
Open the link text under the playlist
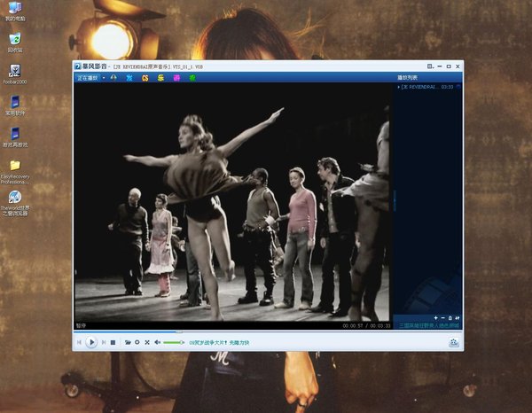(429, 325)
